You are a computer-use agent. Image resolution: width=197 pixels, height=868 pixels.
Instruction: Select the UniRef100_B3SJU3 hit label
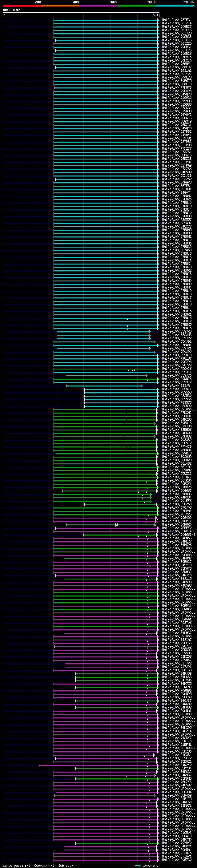pos(177,335)
